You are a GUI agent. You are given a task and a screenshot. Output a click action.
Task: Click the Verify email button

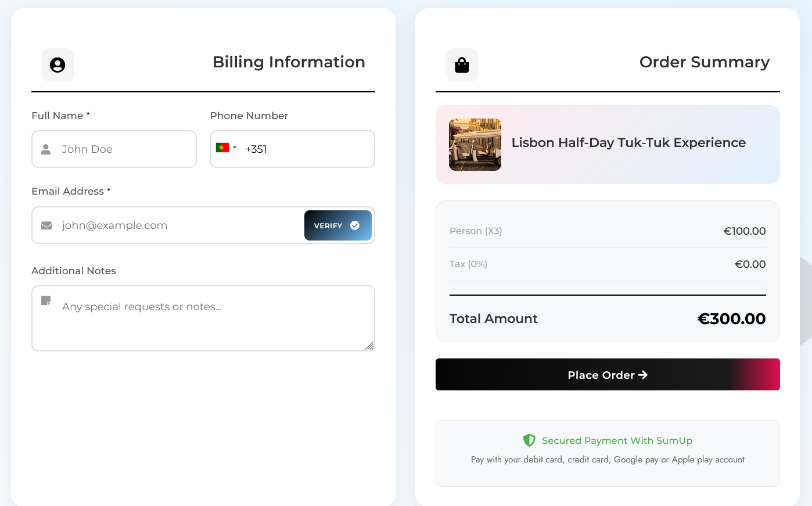pos(338,225)
